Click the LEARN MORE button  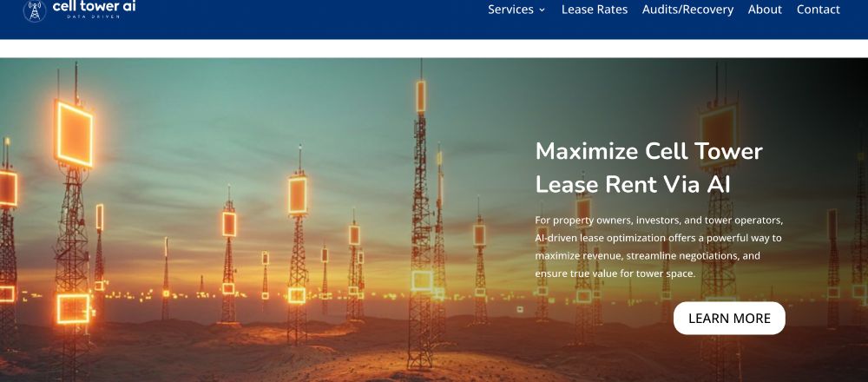click(x=729, y=319)
